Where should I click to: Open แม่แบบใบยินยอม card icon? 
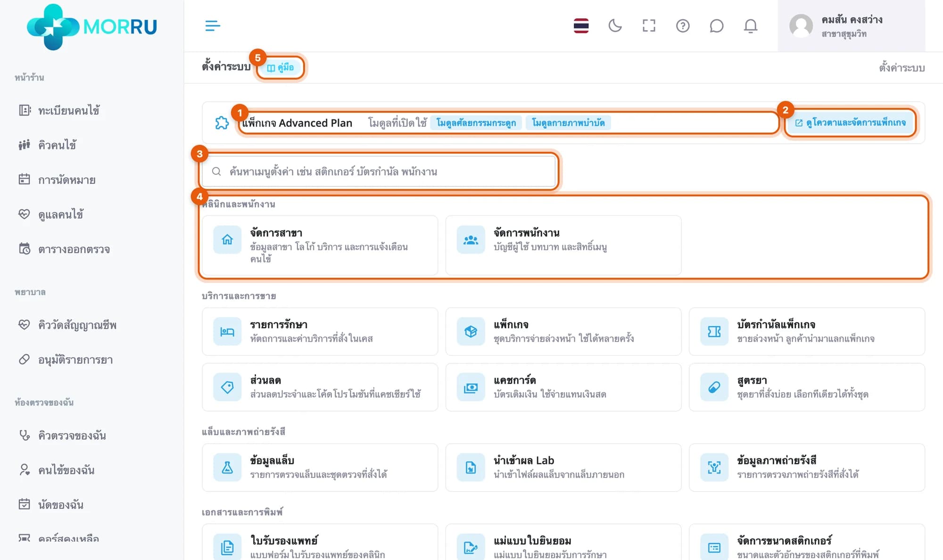coord(471,547)
